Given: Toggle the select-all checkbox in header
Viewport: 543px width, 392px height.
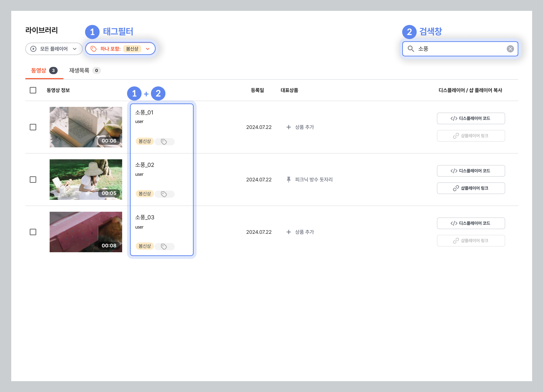Looking at the screenshot, I should [x=33, y=90].
